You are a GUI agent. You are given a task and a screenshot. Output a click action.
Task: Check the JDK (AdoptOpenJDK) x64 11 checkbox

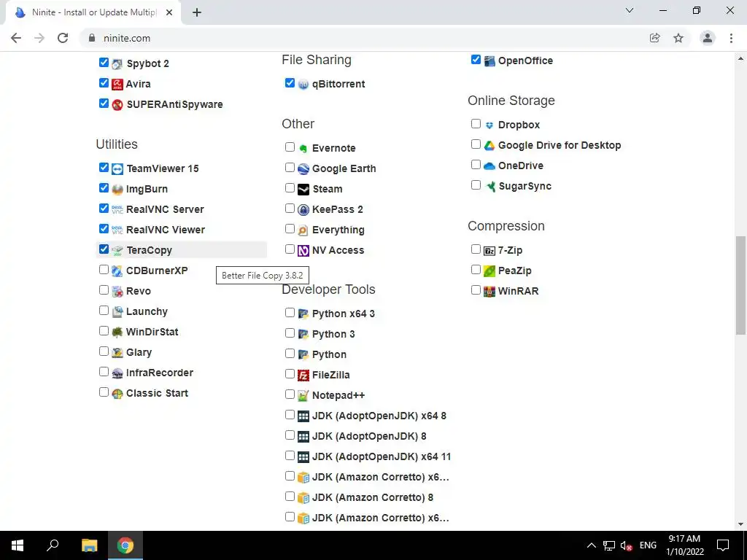[290, 456]
